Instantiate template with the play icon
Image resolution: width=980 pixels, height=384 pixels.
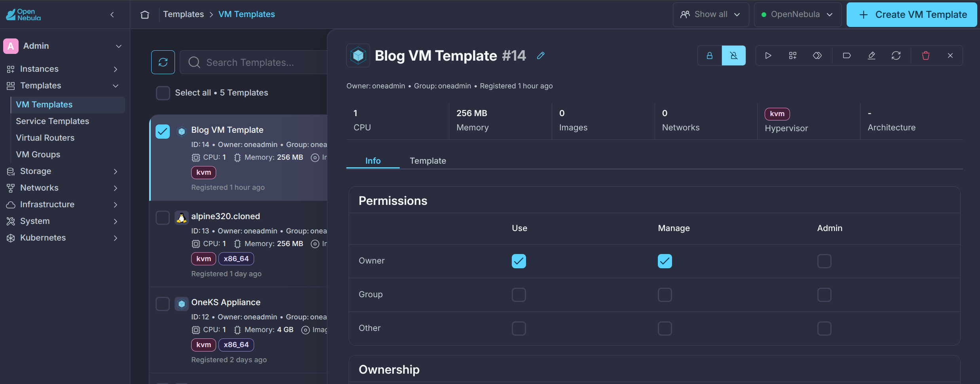pyautogui.click(x=768, y=55)
